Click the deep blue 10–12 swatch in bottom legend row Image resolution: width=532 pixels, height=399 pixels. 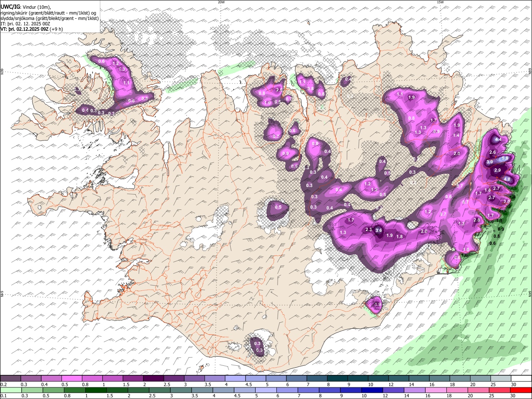[x=373, y=390]
